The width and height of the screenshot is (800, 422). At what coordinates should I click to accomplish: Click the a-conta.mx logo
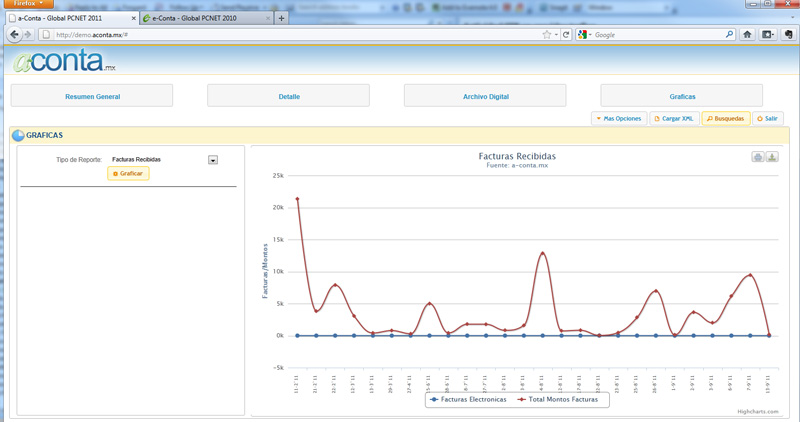click(x=64, y=61)
